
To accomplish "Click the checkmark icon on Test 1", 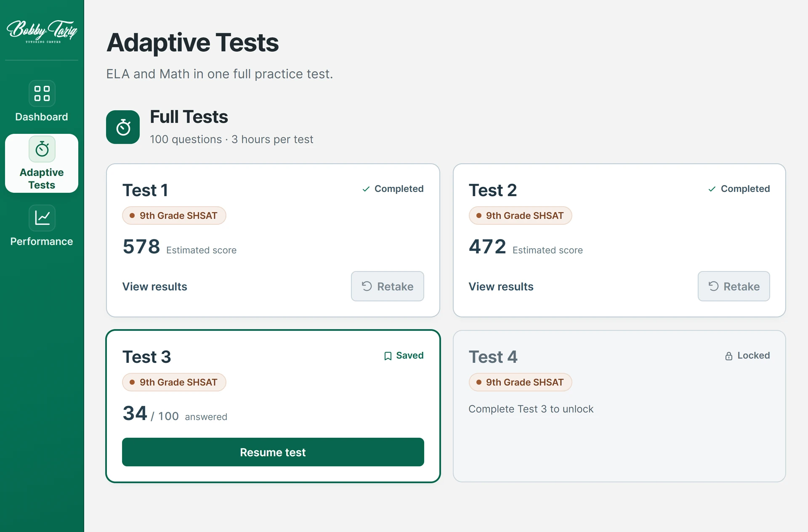I will (x=366, y=189).
